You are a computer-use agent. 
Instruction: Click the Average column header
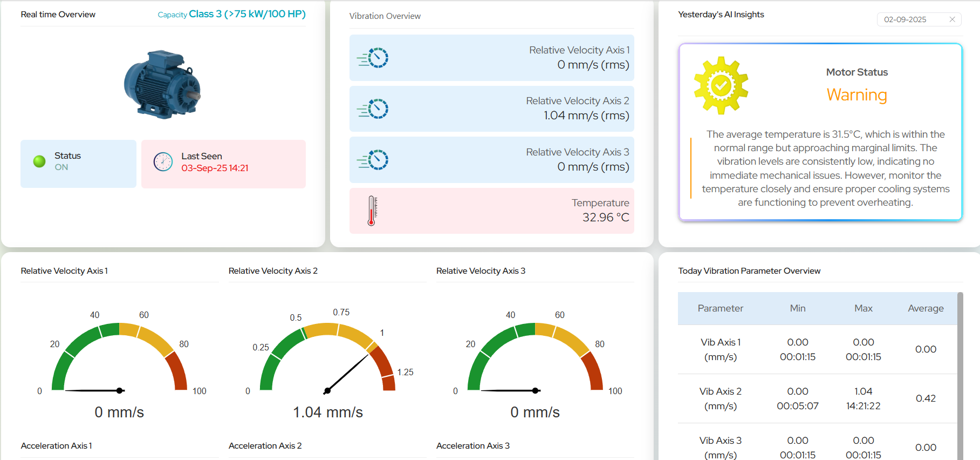pos(925,308)
